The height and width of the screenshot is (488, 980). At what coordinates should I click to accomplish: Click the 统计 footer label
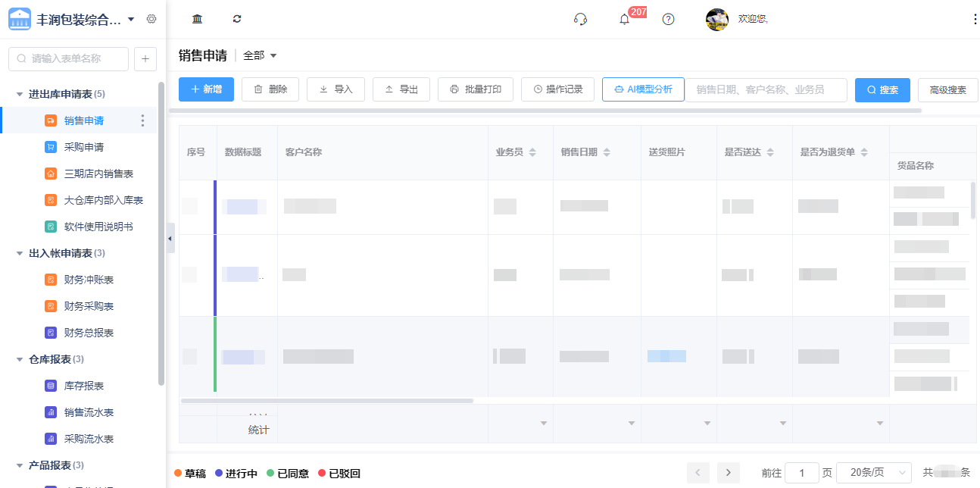tap(259, 430)
